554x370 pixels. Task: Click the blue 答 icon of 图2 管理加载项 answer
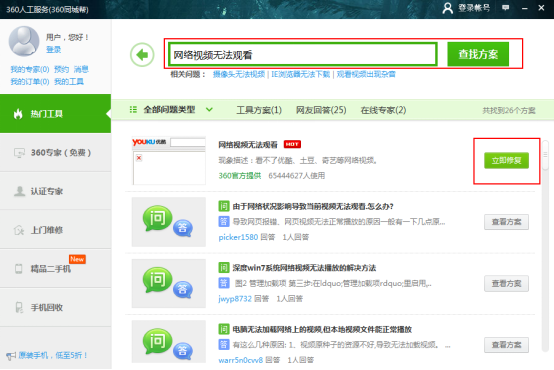[224, 283]
